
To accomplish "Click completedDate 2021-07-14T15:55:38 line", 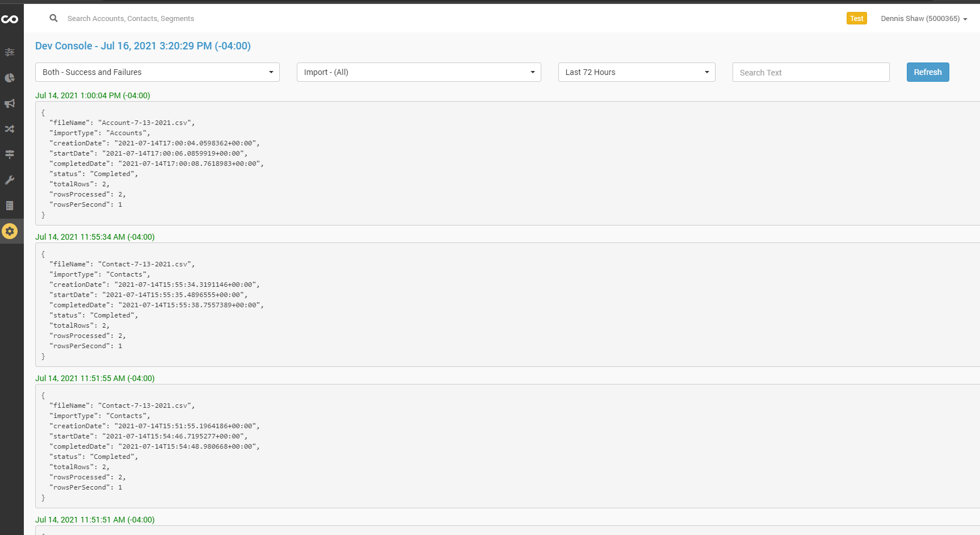I will click(x=157, y=305).
